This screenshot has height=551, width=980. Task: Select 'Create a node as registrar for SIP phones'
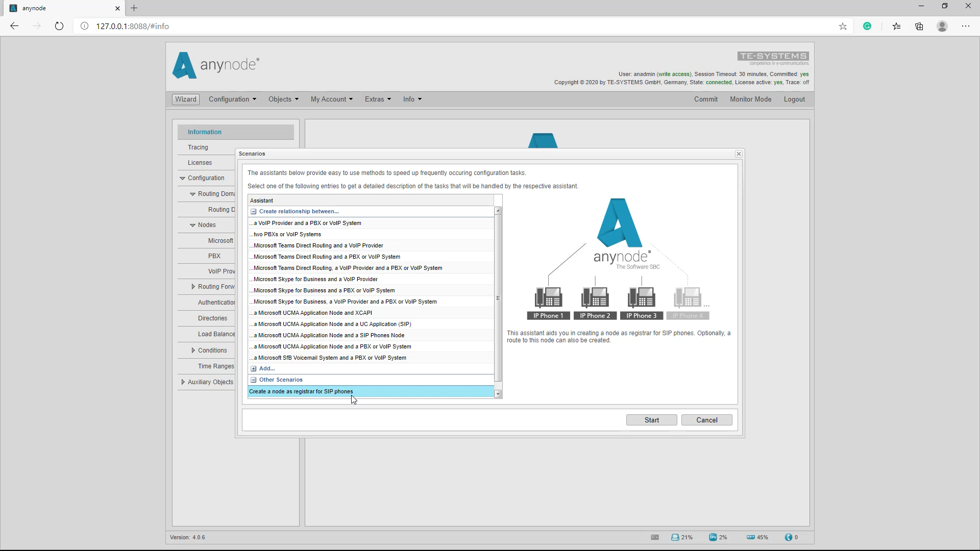coord(371,391)
